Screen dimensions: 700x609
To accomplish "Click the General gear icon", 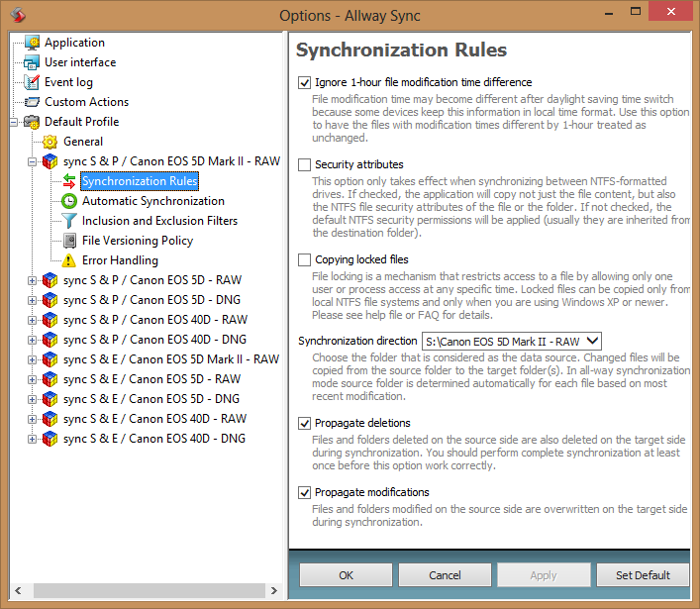I will tap(50, 142).
